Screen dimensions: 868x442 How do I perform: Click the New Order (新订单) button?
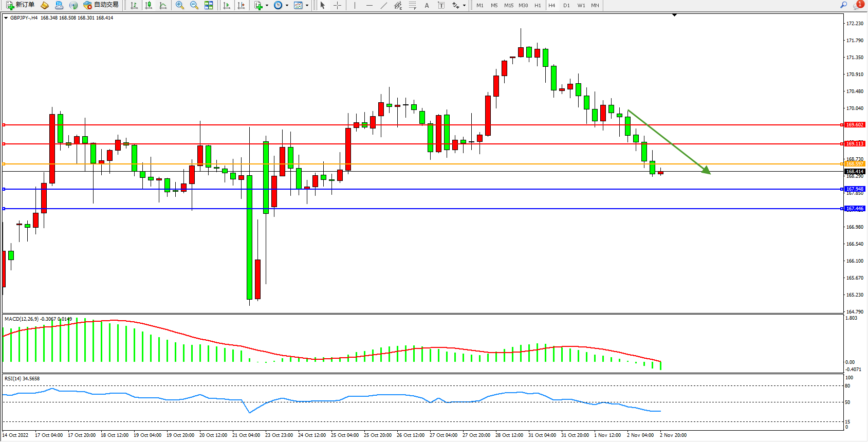pos(21,5)
